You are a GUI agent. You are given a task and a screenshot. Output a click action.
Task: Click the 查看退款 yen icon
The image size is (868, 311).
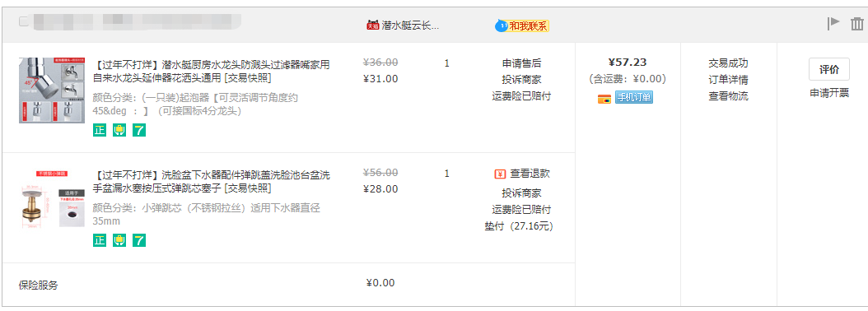(500, 174)
